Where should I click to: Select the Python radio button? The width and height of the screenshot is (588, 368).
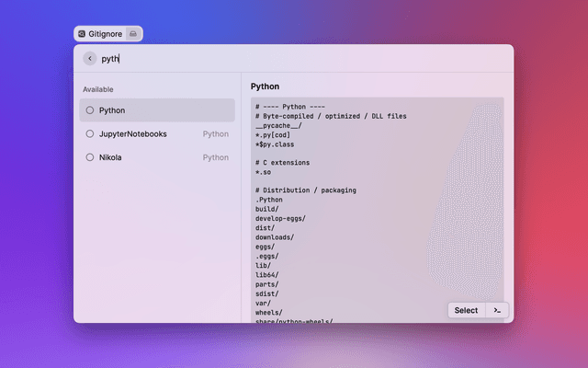89,110
